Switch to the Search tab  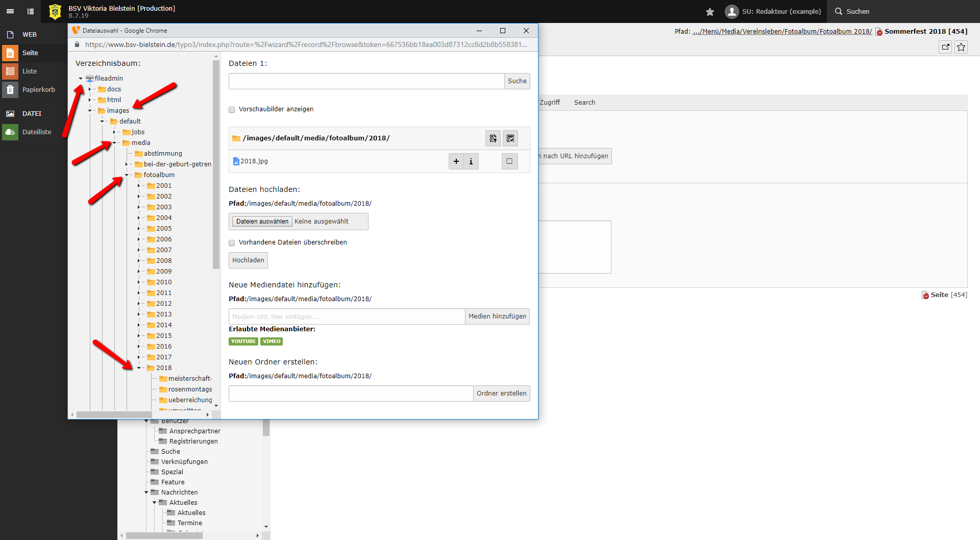tap(584, 103)
